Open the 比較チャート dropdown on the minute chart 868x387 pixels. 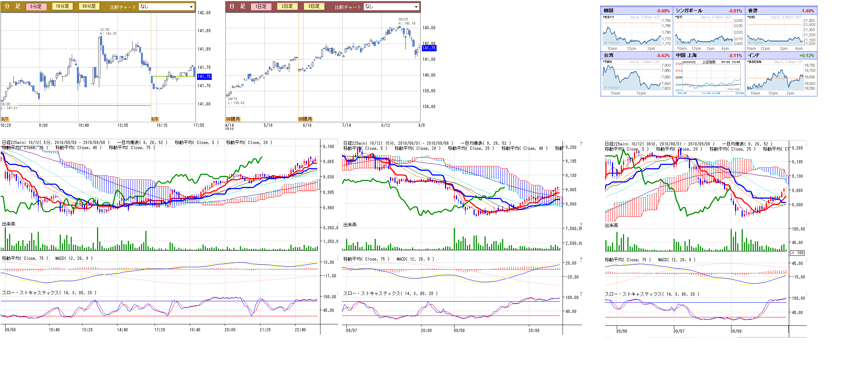(167, 7)
